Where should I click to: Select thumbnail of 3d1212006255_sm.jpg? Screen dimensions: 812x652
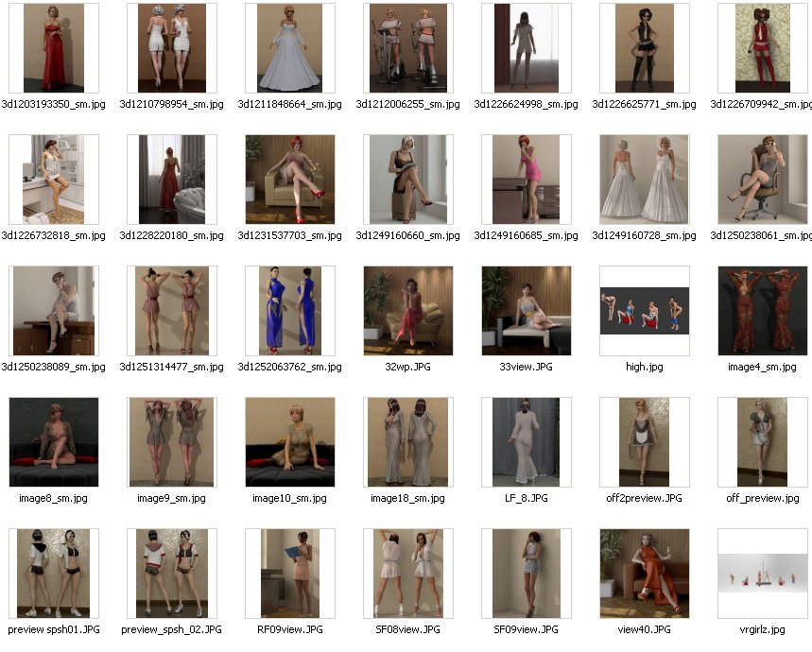(408, 48)
